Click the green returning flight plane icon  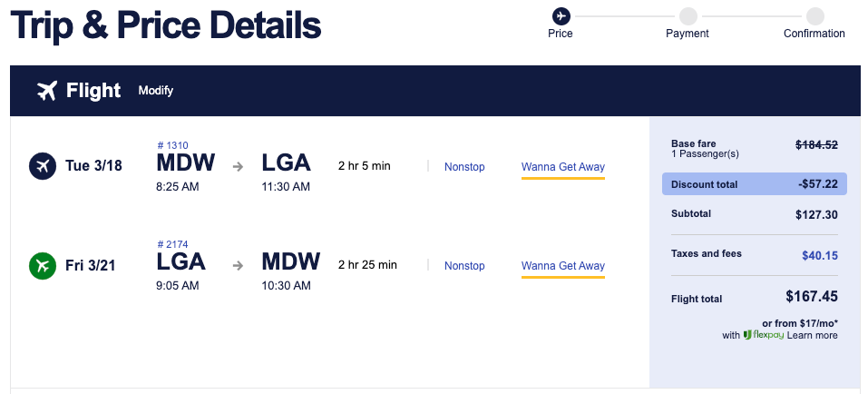click(43, 265)
